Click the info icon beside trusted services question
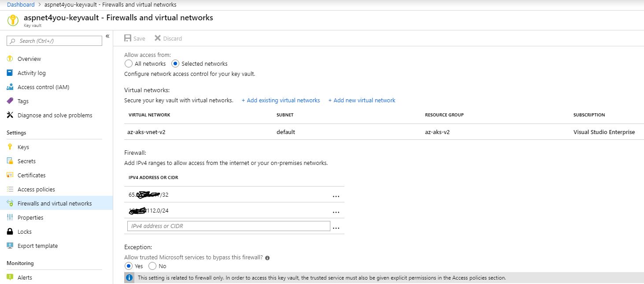This screenshot has width=644, height=284. pyautogui.click(x=267, y=258)
